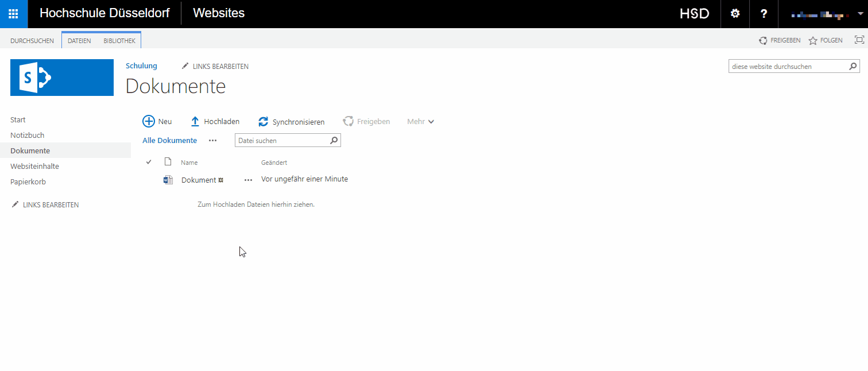Click the Word file icon for Dokument
The height and width of the screenshot is (371, 868).
point(168,180)
